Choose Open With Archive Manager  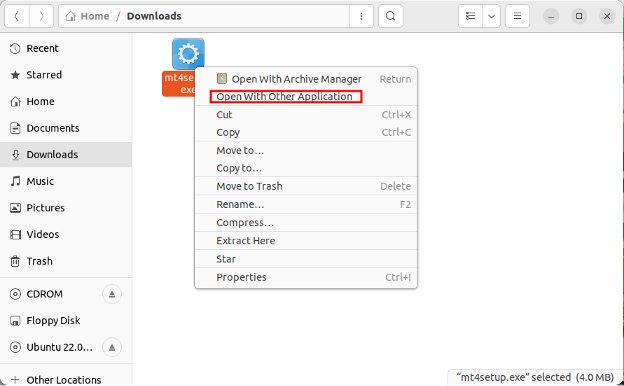pyautogui.click(x=306, y=79)
